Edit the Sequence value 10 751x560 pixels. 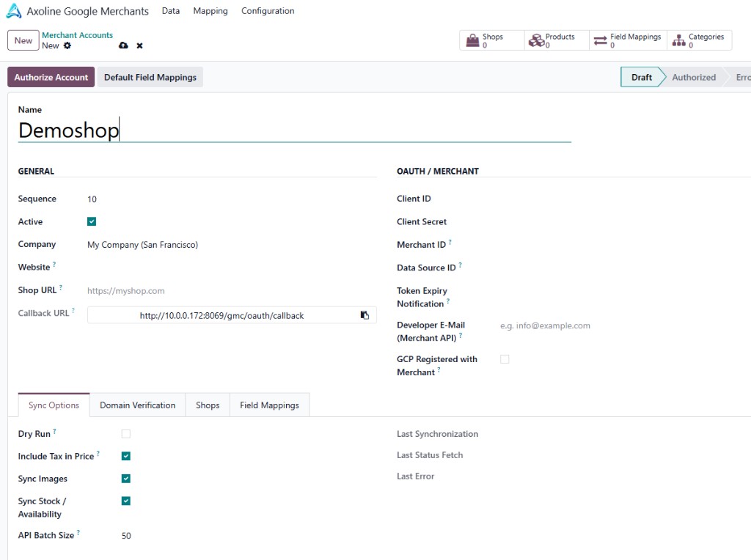[x=232, y=199]
